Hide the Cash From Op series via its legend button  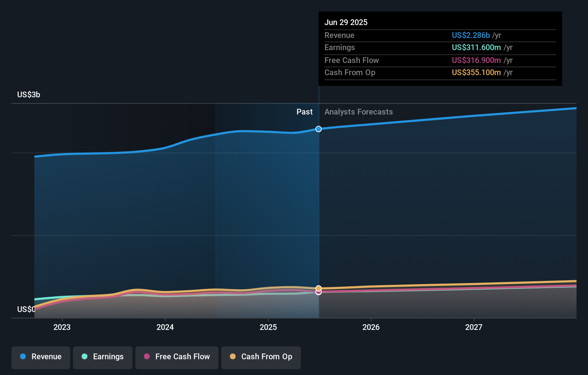coord(261,357)
